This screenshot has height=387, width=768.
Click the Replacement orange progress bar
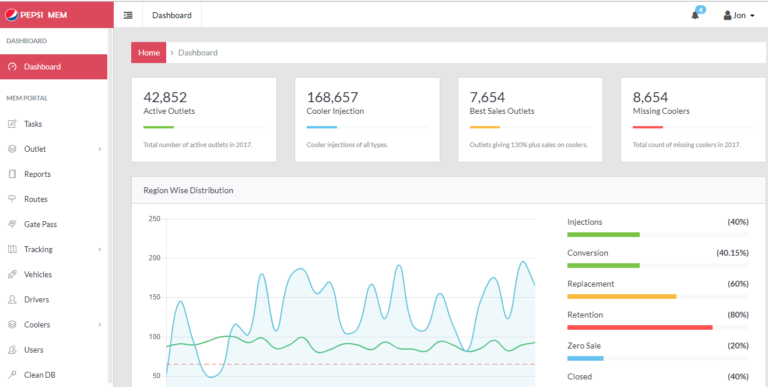click(x=622, y=296)
